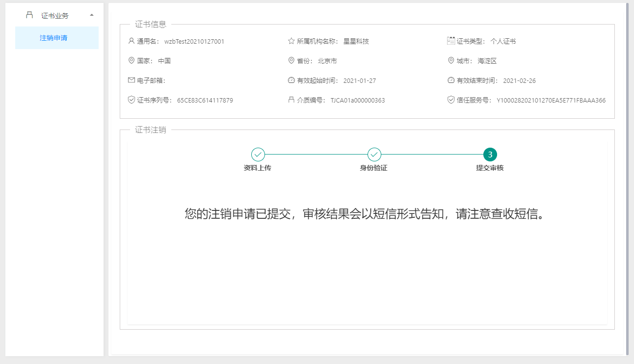Viewport: 634px width, 364px height.
Task: Click the location pin icon beside 国家
Action: 131,61
